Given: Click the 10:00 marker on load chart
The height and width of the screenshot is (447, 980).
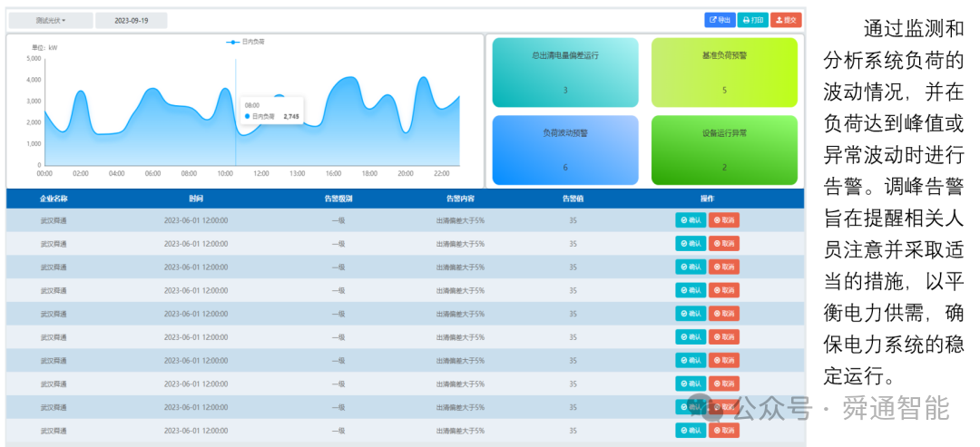Looking at the screenshot, I should (x=225, y=173).
